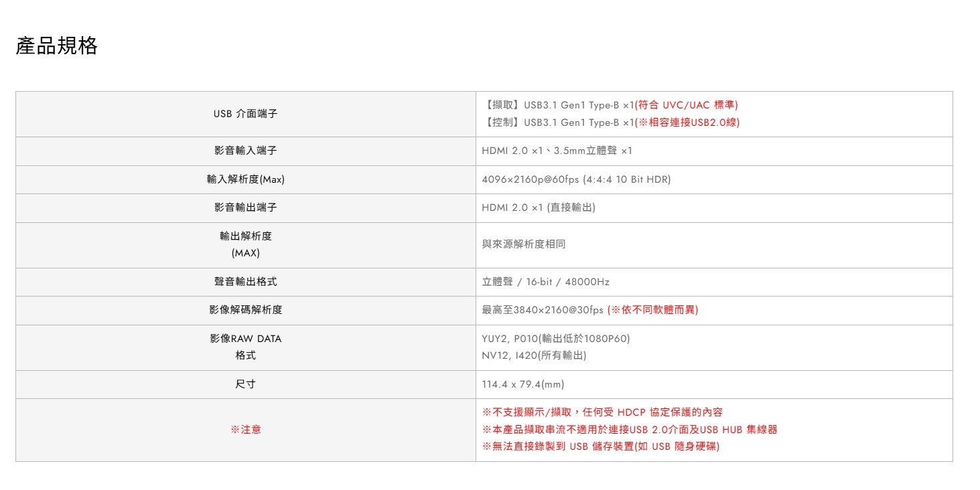Viewport: 980px width, 490px height.
Task: Click the YUY2, P010 format line
Action: point(556,339)
